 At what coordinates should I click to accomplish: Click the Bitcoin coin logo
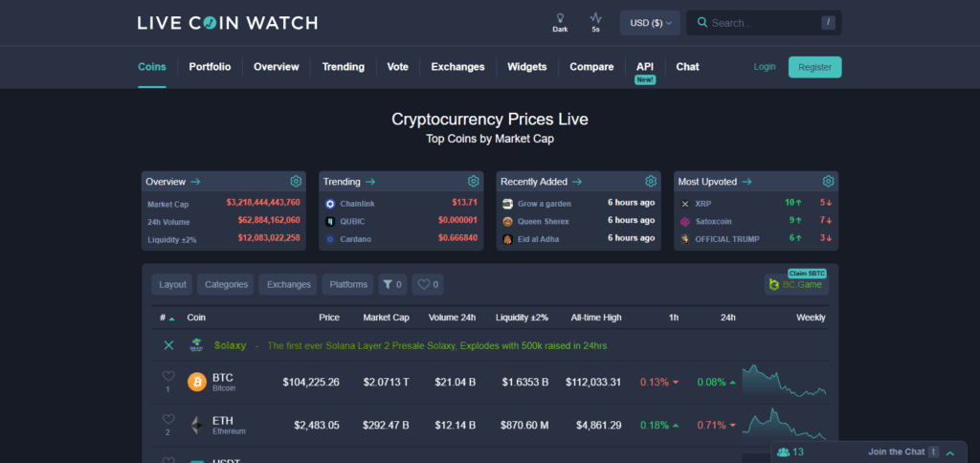tap(197, 383)
